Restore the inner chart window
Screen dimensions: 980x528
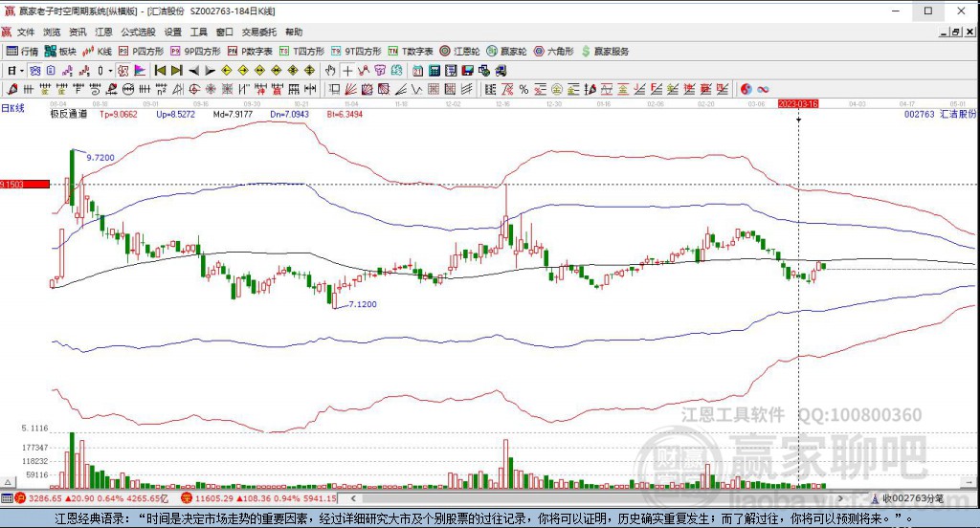pos(956,32)
